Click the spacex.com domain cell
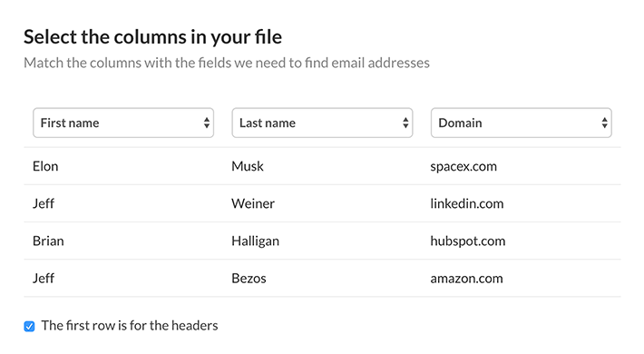644x354 pixels. tap(463, 166)
